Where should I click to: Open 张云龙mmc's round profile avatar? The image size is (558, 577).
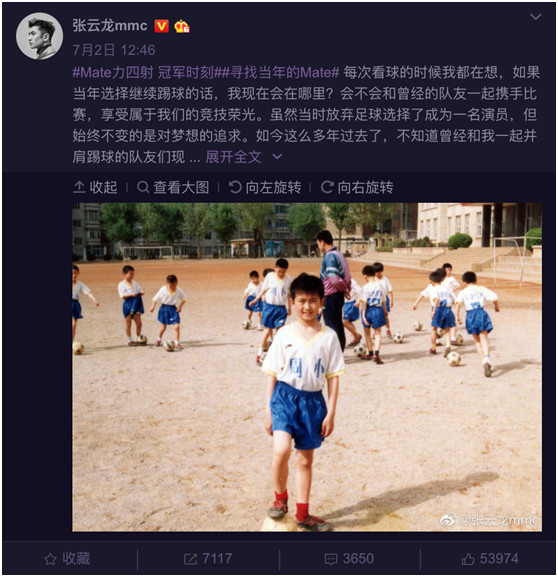pos(39,36)
